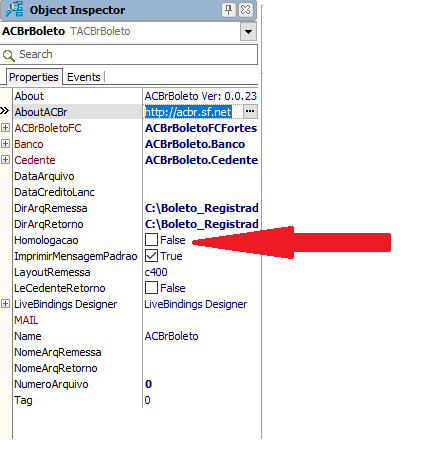
Task: Click the DirArqRetorno path value
Action: 201,224
